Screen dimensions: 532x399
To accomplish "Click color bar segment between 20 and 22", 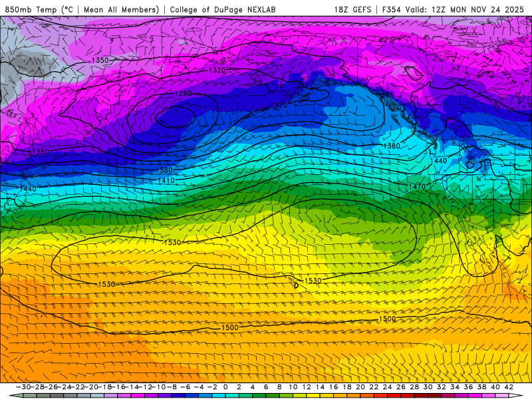I will pos(367,396).
